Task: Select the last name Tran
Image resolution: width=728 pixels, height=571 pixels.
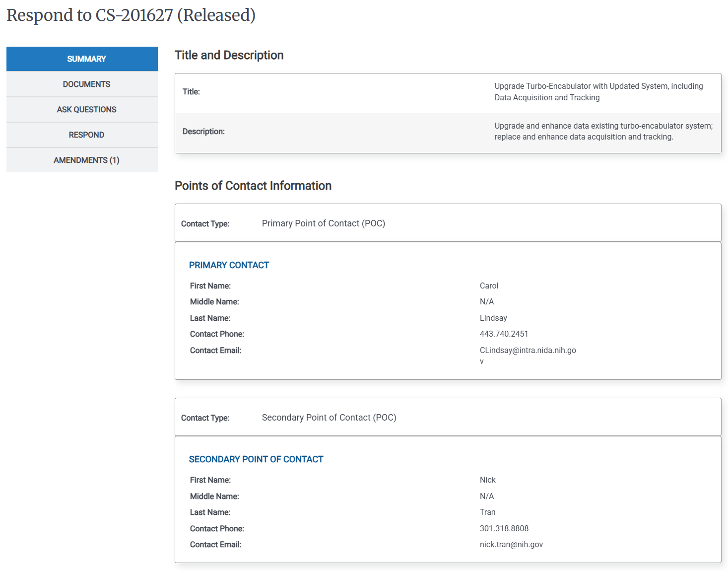Action: click(x=487, y=512)
